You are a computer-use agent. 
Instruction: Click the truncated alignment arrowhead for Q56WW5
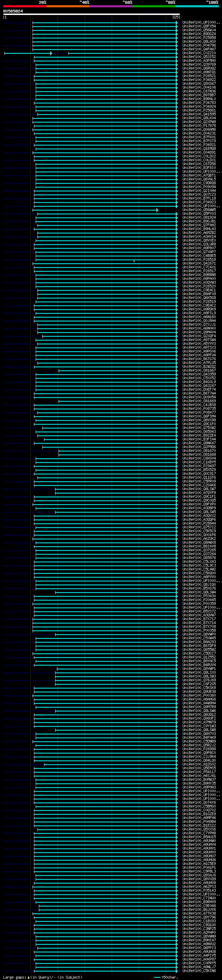(x=157, y=210)
